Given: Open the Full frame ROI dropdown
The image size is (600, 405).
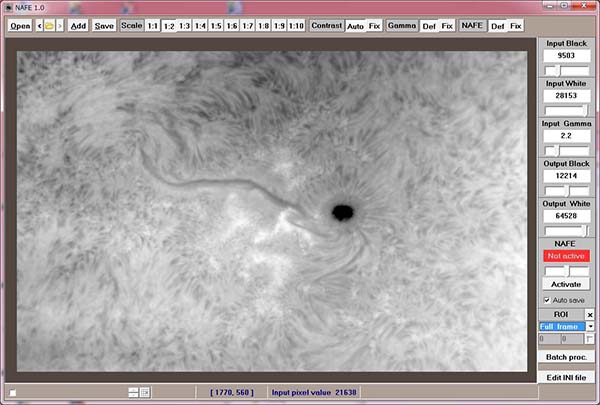Looking at the screenshot, I should click(x=590, y=327).
